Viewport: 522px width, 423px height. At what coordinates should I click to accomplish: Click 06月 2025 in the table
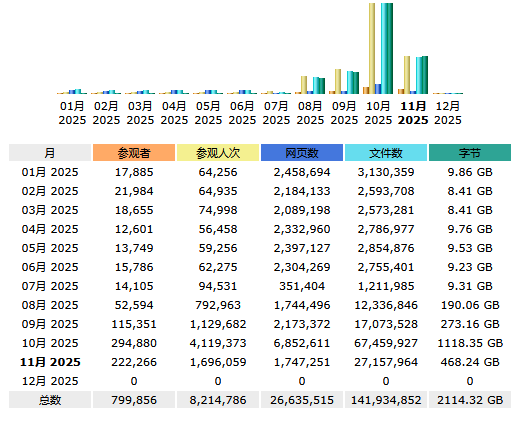coord(50,267)
